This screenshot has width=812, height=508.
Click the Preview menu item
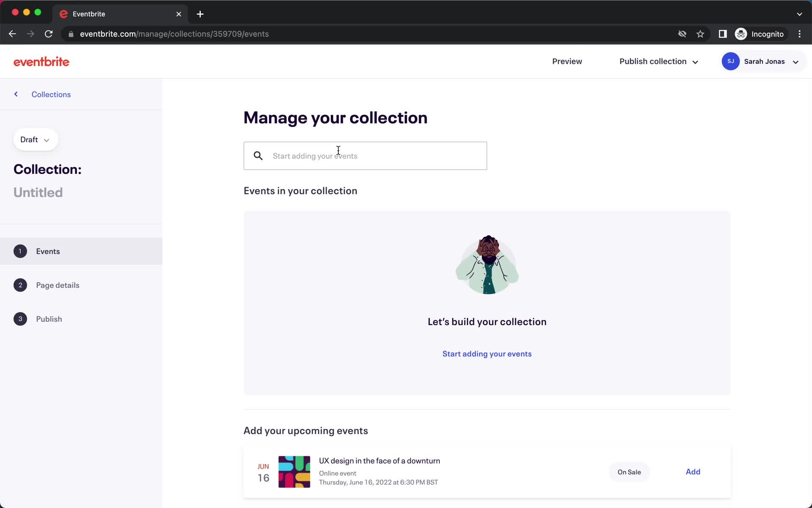(x=567, y=61)
